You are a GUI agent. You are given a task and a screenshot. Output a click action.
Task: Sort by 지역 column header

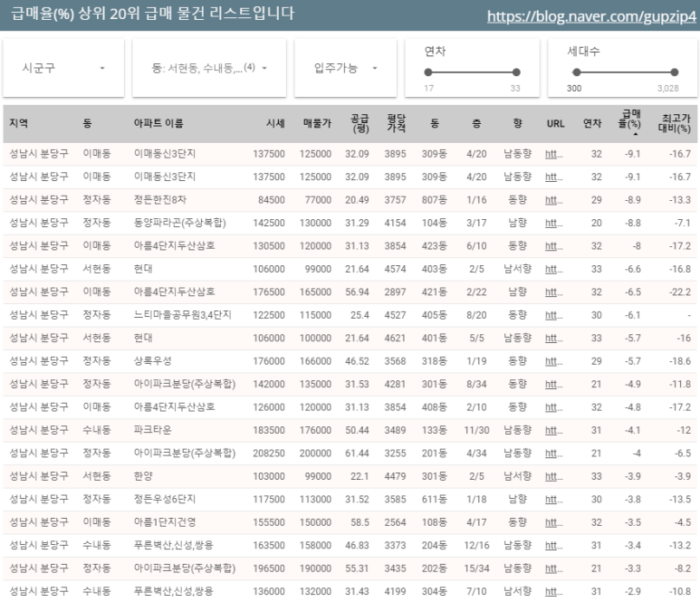[x=19, y=124]
